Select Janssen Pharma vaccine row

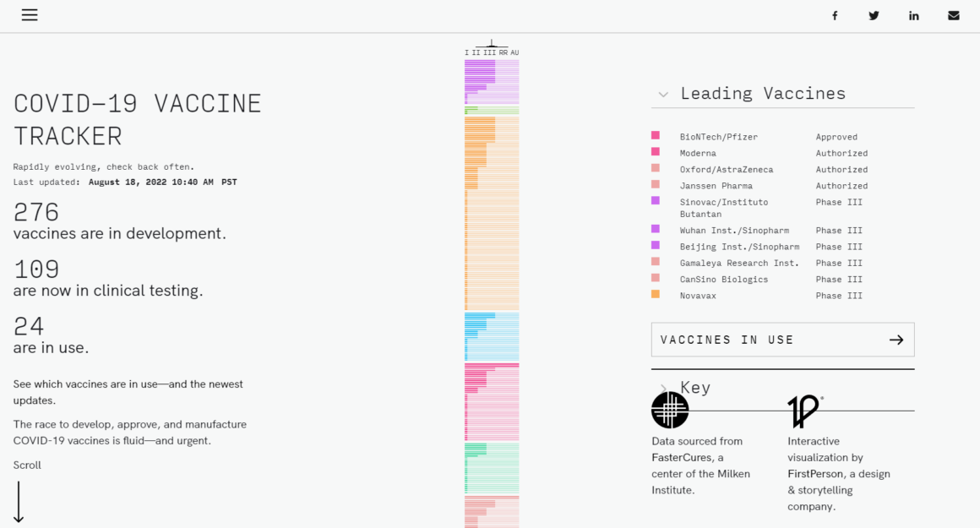782,186
